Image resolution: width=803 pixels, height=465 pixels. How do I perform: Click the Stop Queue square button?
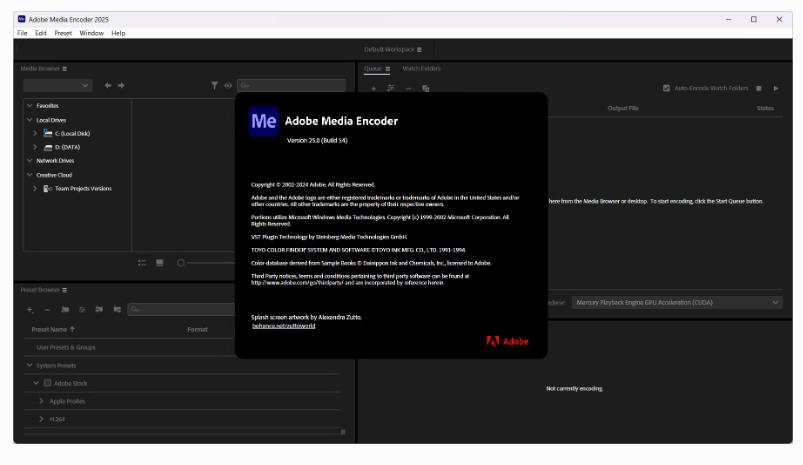point(759,88)
